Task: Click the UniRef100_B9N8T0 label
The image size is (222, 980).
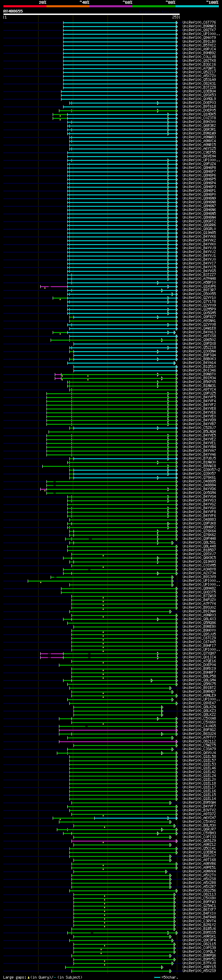Action: coord(199,374)
